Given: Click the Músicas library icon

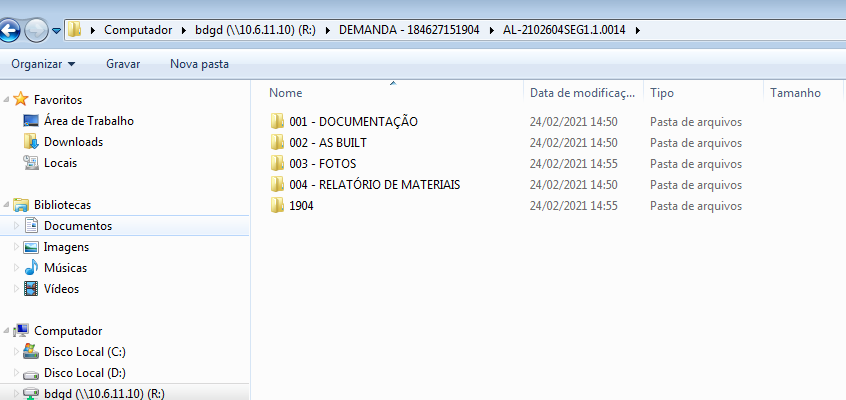Looking at the screenshot, I should coord(31,268).
